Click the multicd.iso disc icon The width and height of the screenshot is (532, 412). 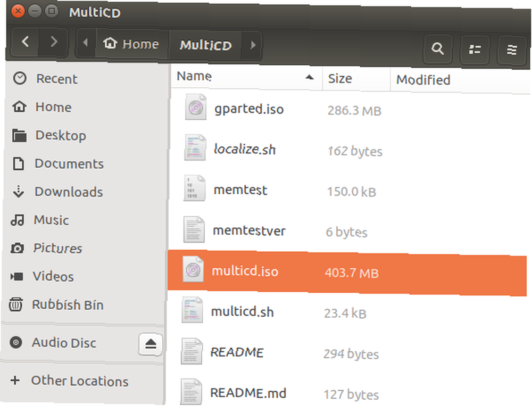(193, 269)
